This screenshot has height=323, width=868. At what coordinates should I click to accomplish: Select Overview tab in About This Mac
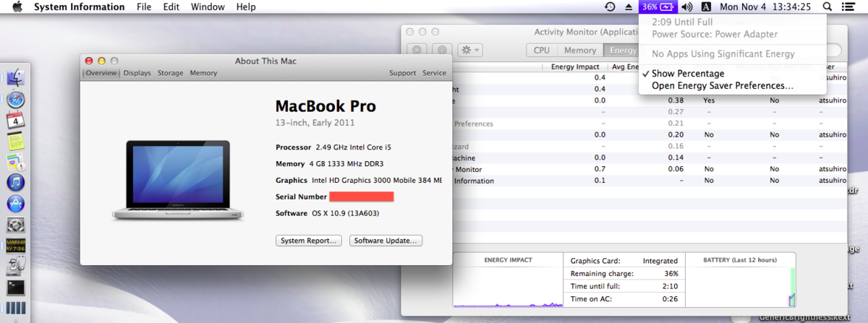click(102, 73)
